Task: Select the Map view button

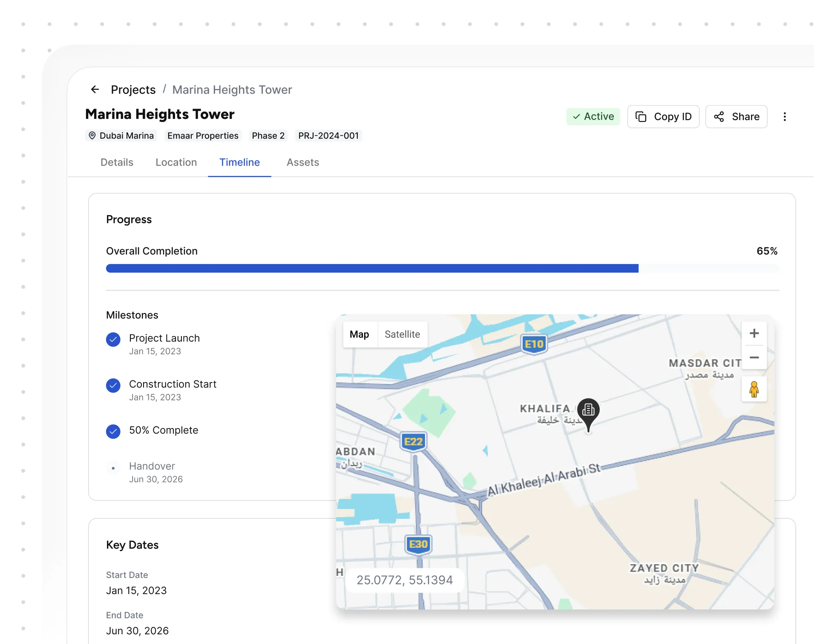Action: click(360, 334)
